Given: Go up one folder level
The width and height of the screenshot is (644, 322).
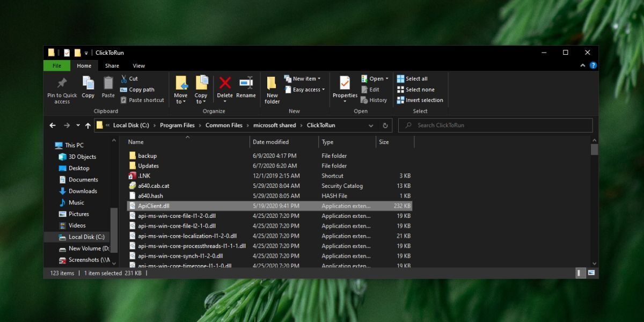Looking at the screenshot, I should point(88,126).
